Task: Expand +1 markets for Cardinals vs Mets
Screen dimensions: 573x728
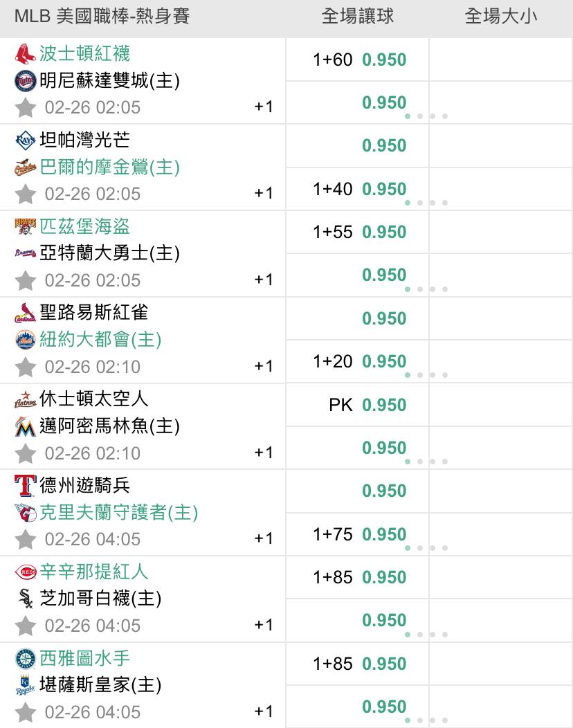Action: pos(264,366)
